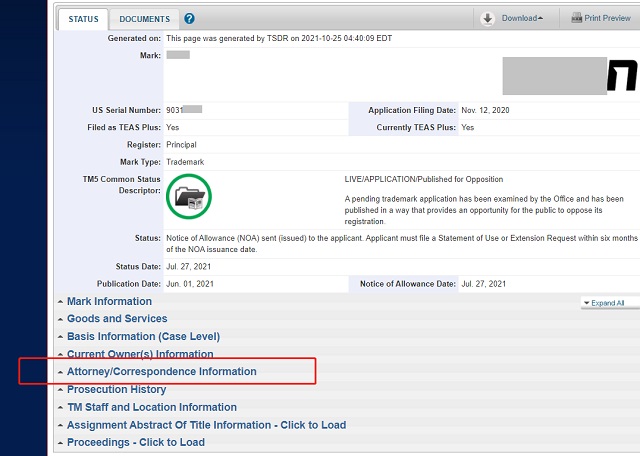The width and height of the screenshot is (640, 456).
Task: Click the arrow icon beside Goods and Services
Action: [x=60, y=319]
